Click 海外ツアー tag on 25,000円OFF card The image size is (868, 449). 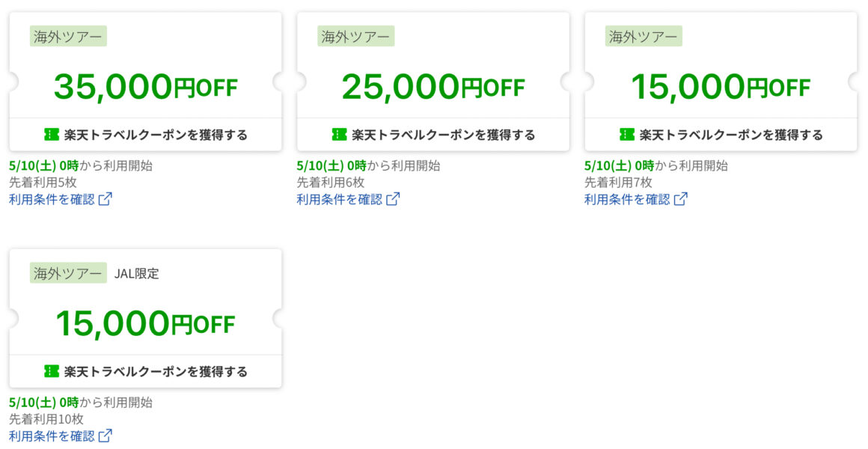356,37
